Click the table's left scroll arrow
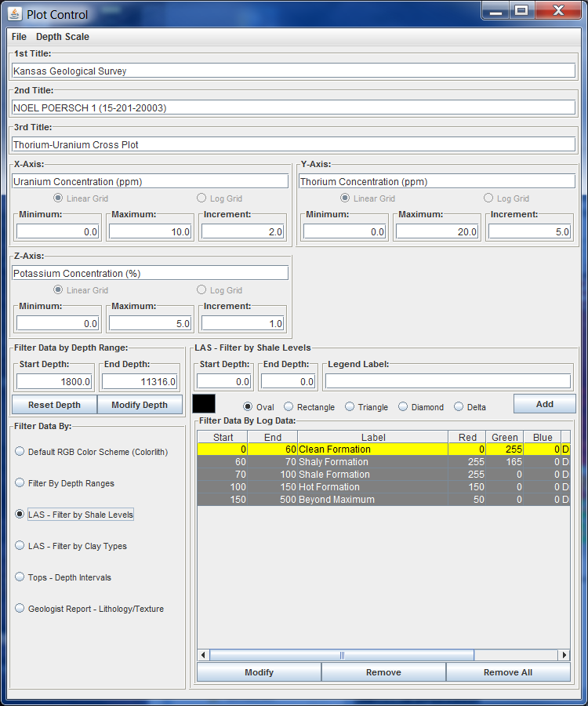The image size is (588, 706). [203, 655]
